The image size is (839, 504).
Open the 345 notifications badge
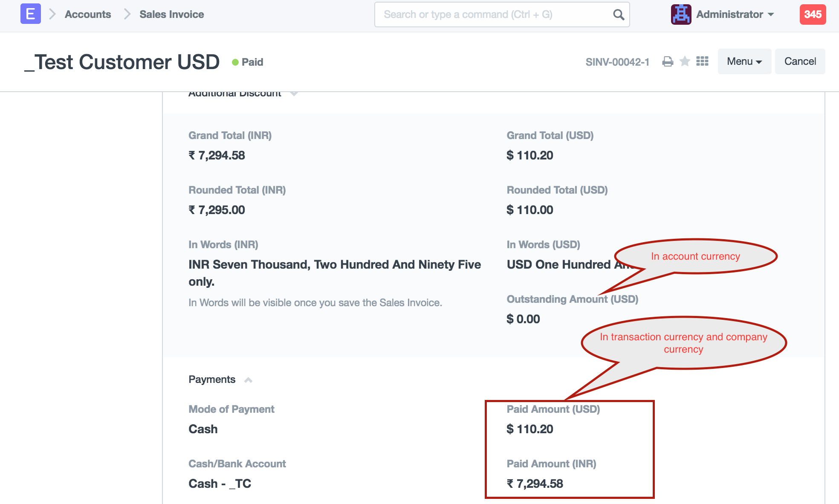point(813,14)
